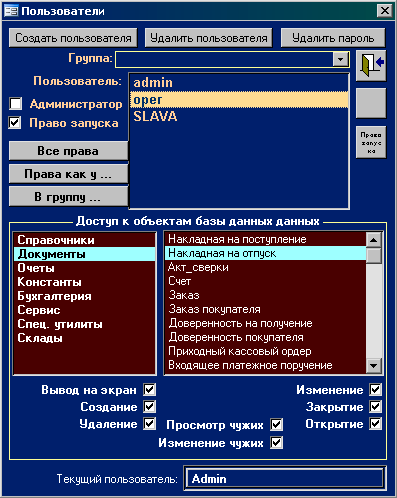
Task: Select 'Акт_сверки' in object list
Action: pyautogui.click(x=265, y=267)
